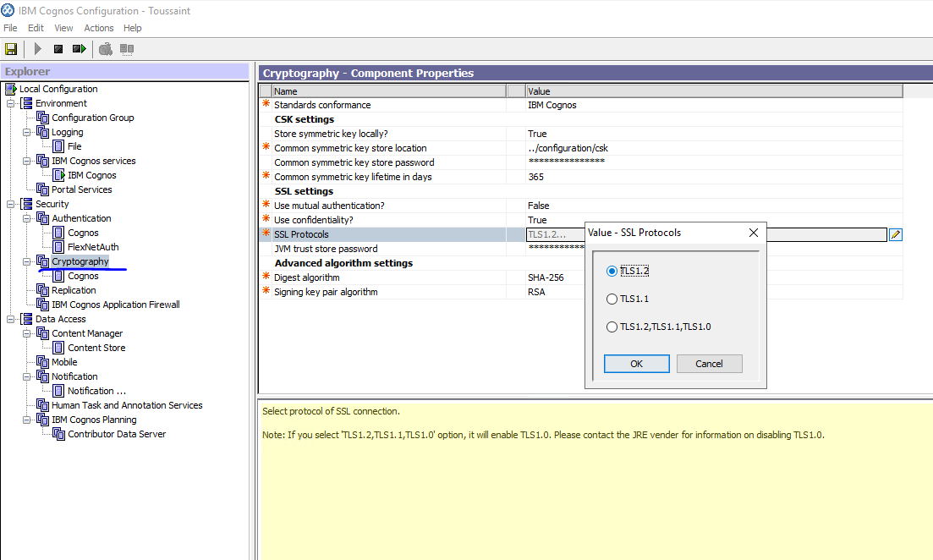Click the Restart service toolbar icon
Viewport: 933px width, 560px height.
tap(77, 48)
